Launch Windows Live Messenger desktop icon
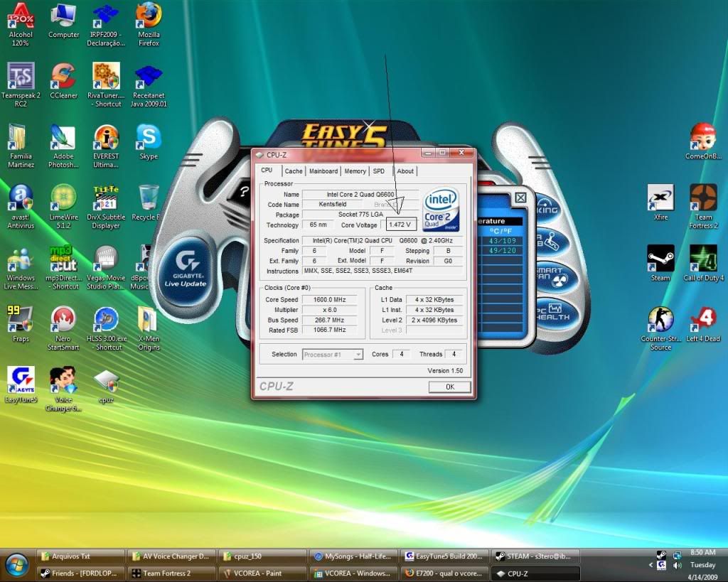 coord(21,268)
